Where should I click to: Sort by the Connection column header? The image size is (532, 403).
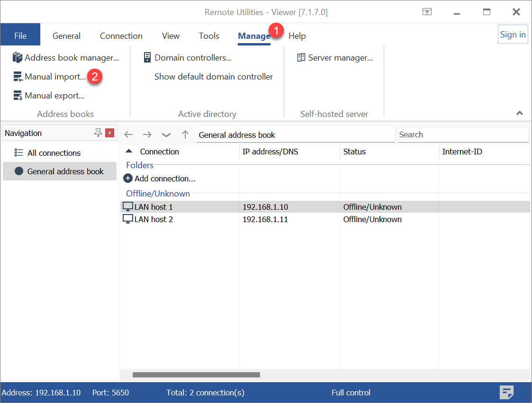[x=159, y=152]
